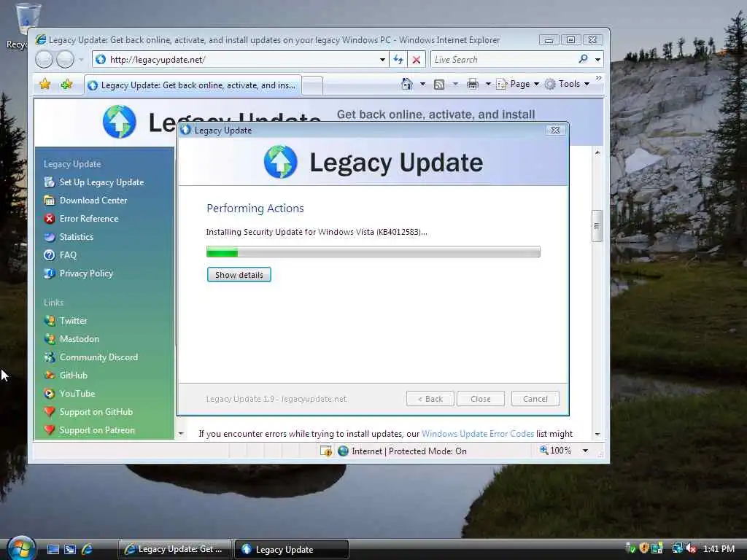Open the GitHub sidebar link
This screenshot has width=747, height=560.
(74, 376)
